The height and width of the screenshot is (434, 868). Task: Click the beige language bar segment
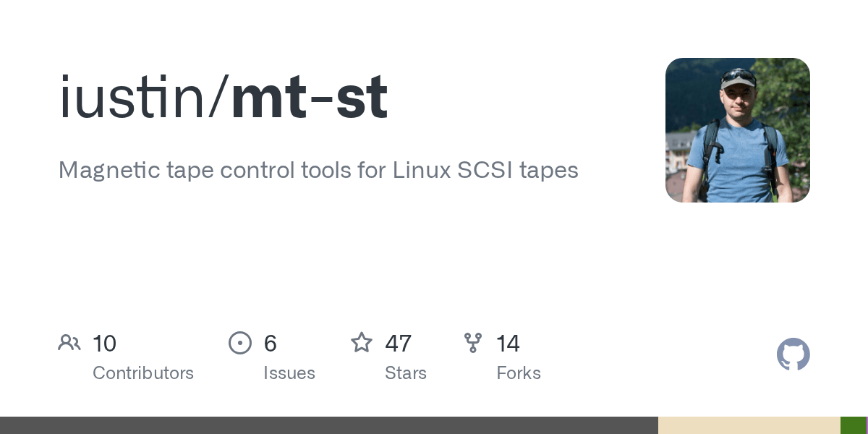tap(749, 425)
